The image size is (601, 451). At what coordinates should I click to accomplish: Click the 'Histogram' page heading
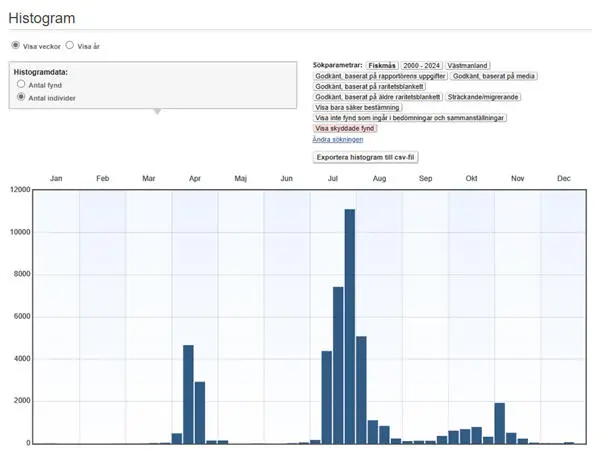(x=42, y=19)
